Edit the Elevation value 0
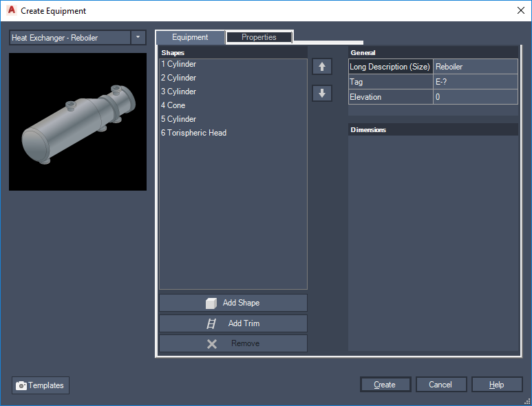532x406 pixels. [476, 96]
